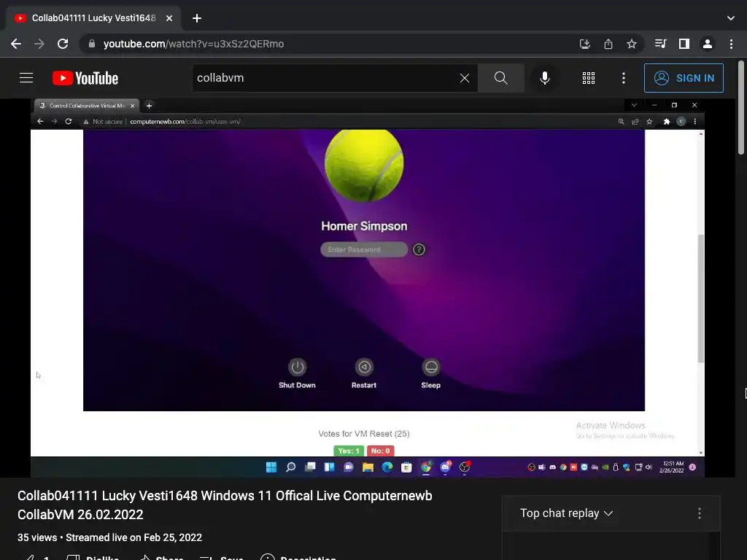
Task: Click the 12:51 AM clock in video
Action: pyautogui.click(x=672, y=467)
